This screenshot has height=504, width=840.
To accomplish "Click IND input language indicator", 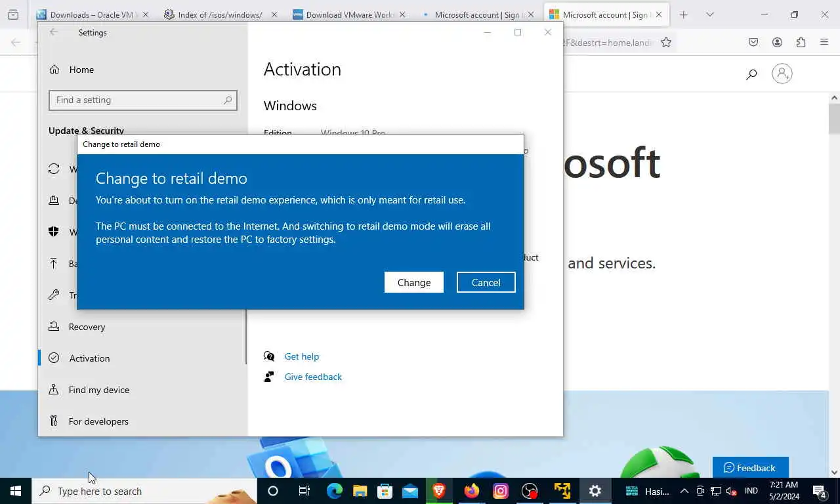I will click(x=751, y=491).
